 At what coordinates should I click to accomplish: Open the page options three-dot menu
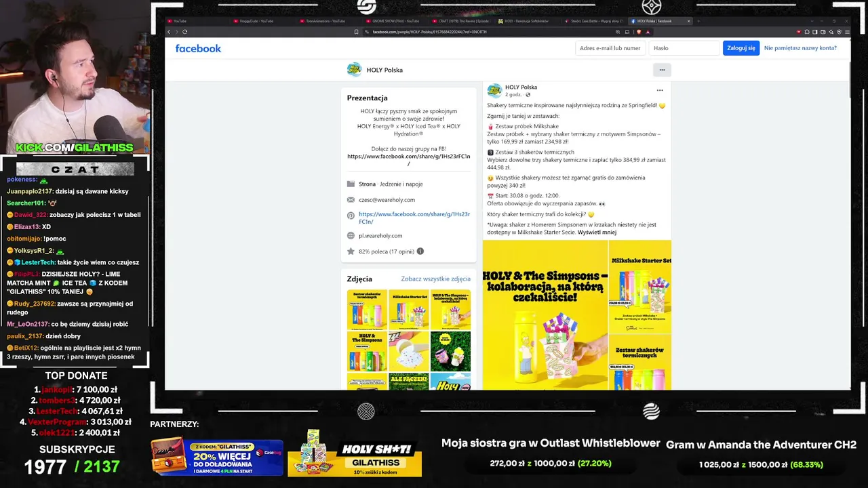pos(662,70)
